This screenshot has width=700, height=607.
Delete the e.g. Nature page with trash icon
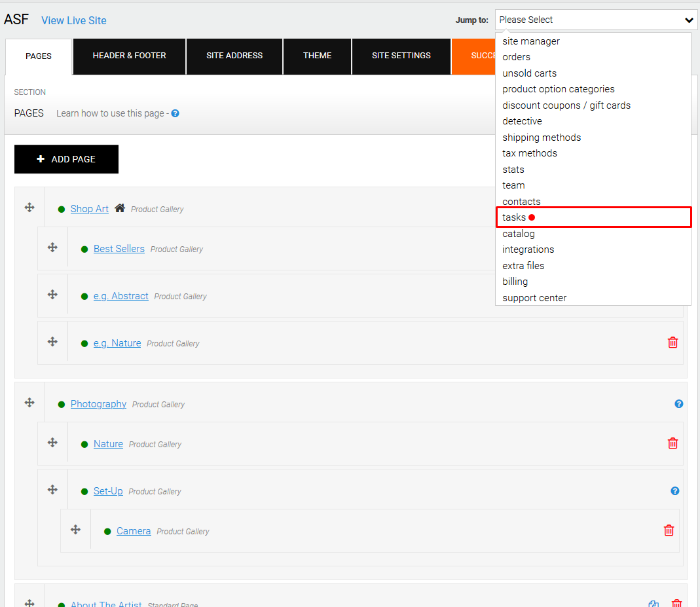pyautogui.click(x=672, y=342)
